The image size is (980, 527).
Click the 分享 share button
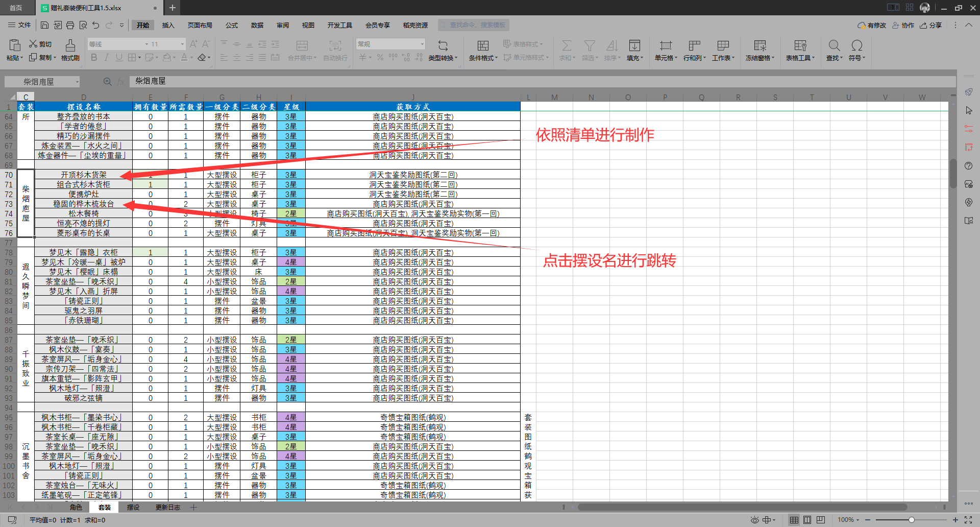click(931, 25)
